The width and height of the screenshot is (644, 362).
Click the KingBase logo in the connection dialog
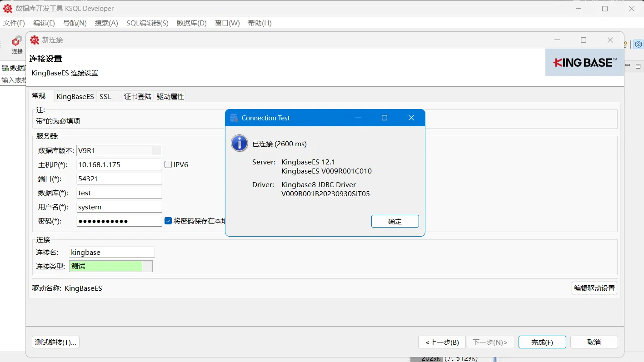coord(584,62)
